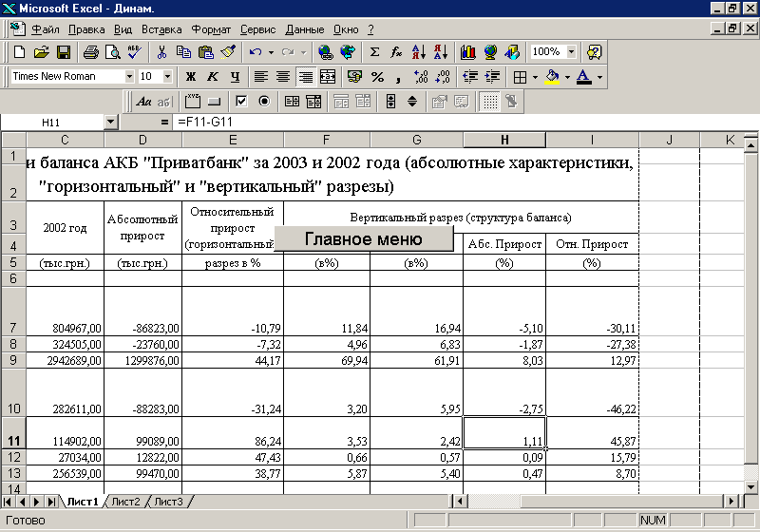This screenshot has width=760, height=532.
Task: Paste from clipboard icon
Action: point(206,52)
